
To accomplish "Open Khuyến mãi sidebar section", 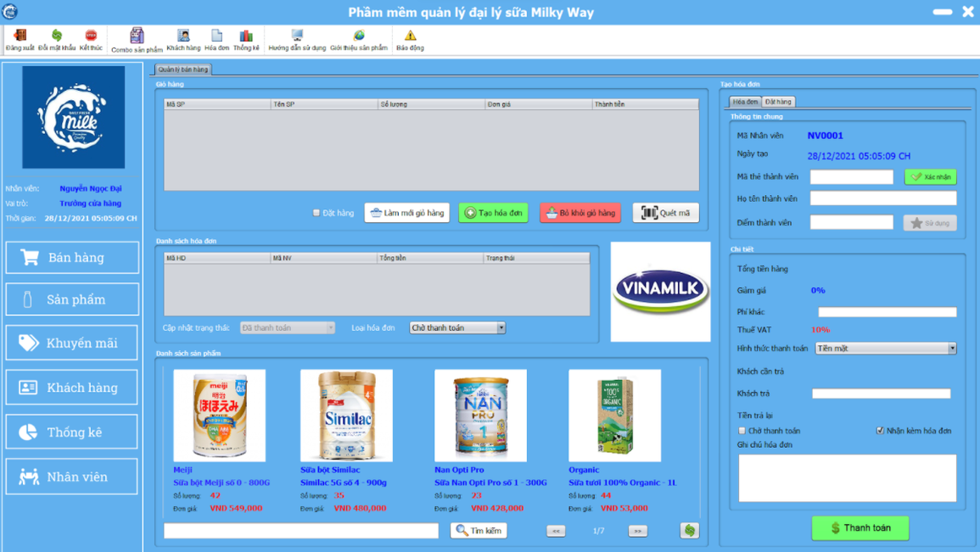I will tap(72, 343).
